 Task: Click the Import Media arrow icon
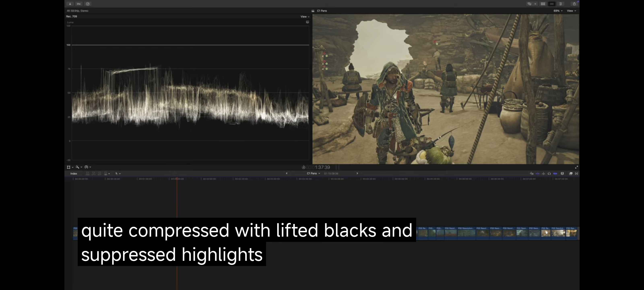tap(70, 4)
